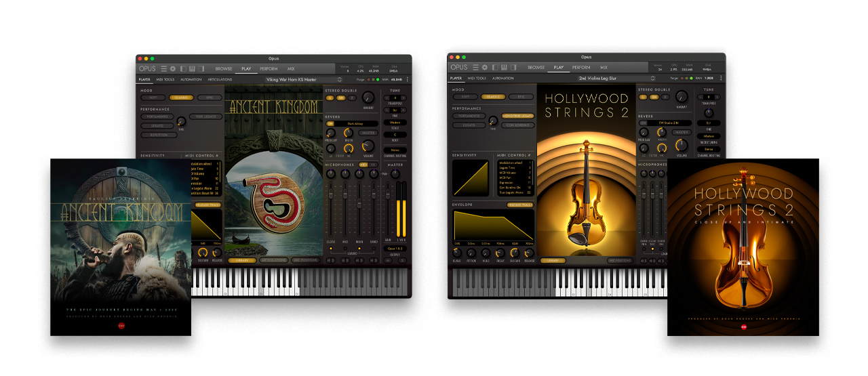Open three-dot options menu in Hollywood Strings window
868x376 pixels.
click(721, 78)
